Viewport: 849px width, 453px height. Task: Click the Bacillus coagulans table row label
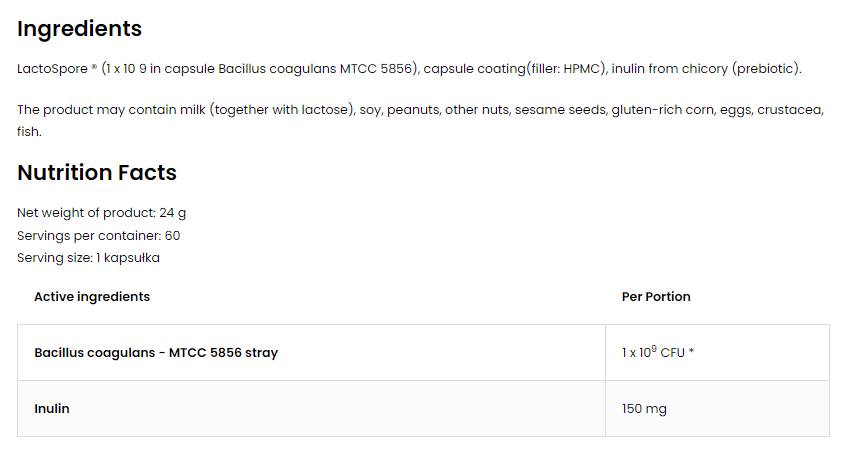[156, 353]
